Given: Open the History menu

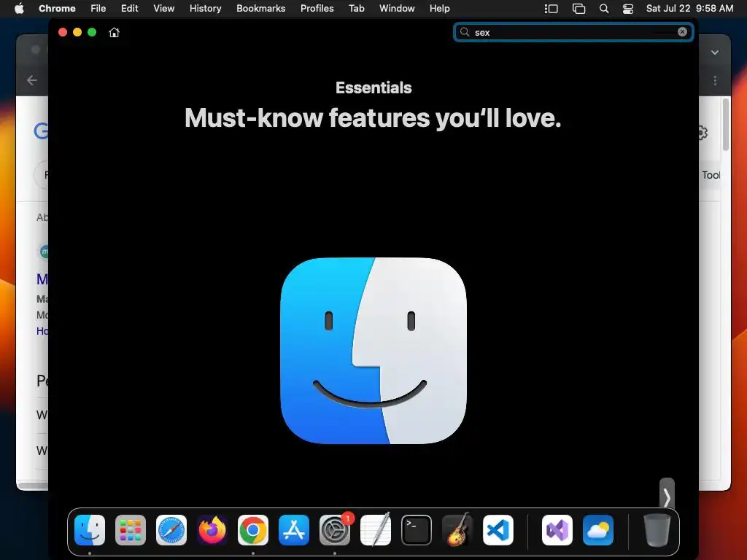Looking at the screenshot, I should click(205, 8).
